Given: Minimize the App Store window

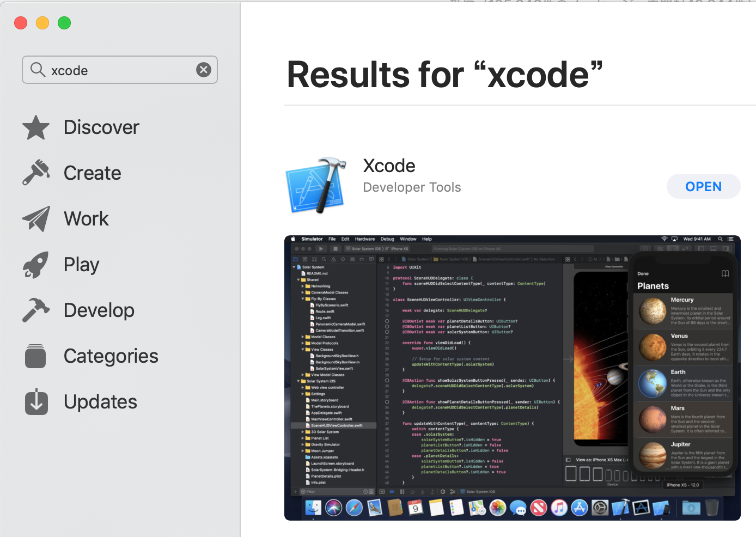Looking at the screenshot, I should pyautogui.click(x=42, y=23).
